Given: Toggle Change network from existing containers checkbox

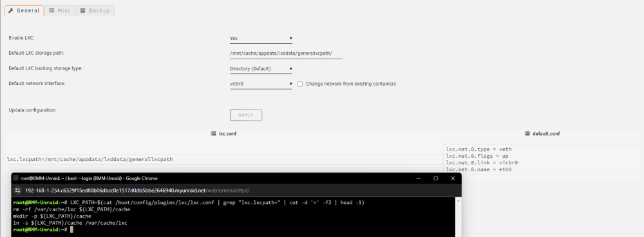Looking at the screenshot, I should (x=300, y=84).
